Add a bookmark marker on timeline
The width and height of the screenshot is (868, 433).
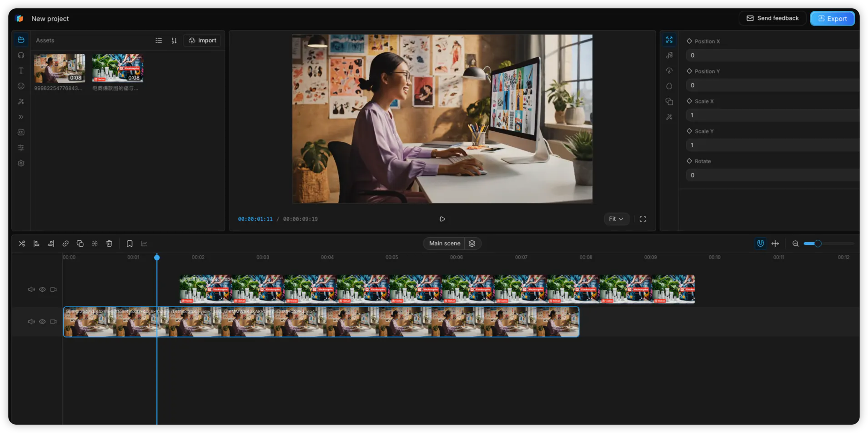click(130, 244)
